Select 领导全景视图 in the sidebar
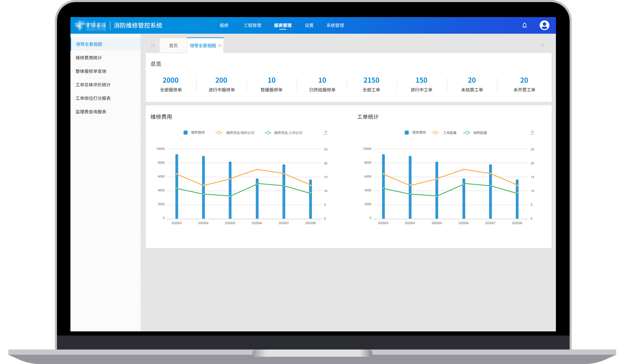Screen dimensions: 624x364 coord(106,44)
